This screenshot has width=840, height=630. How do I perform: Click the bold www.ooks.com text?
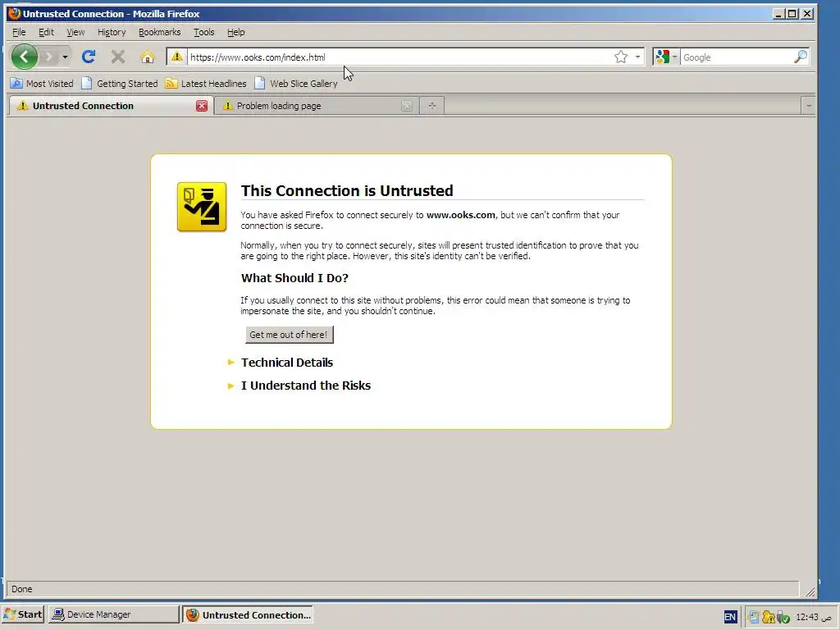pos(461,215)
